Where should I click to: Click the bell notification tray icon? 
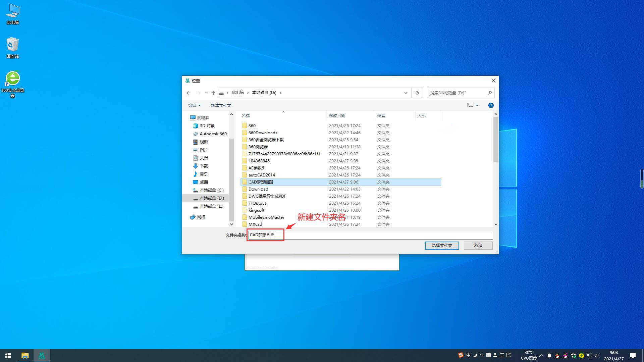(549, 356)
